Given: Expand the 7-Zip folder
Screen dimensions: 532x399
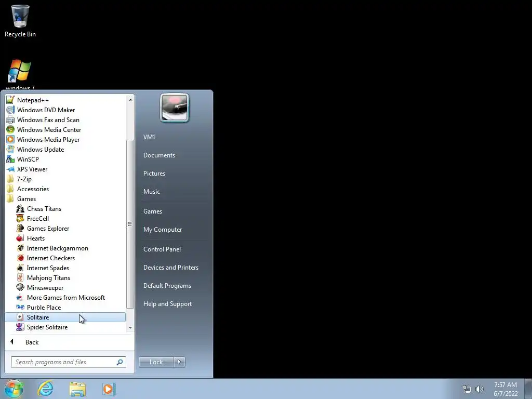Looking at the screenshot, I should (65, 179).
